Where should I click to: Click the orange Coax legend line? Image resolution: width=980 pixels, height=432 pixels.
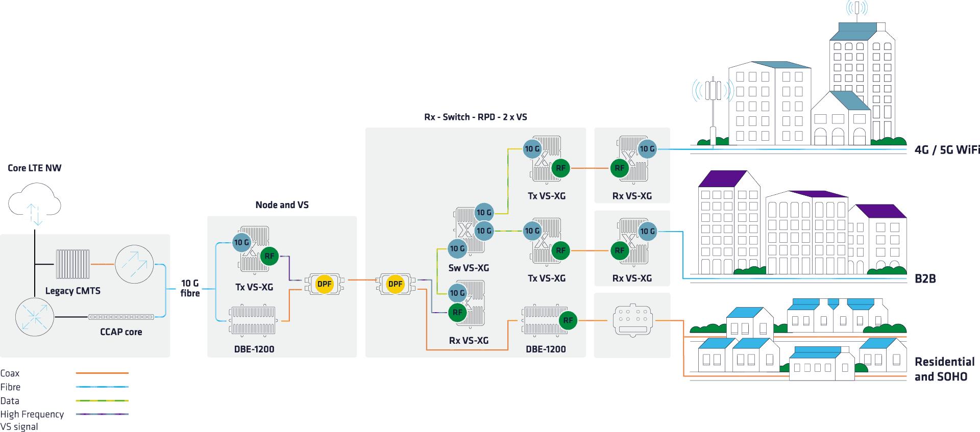coord(102,373)
